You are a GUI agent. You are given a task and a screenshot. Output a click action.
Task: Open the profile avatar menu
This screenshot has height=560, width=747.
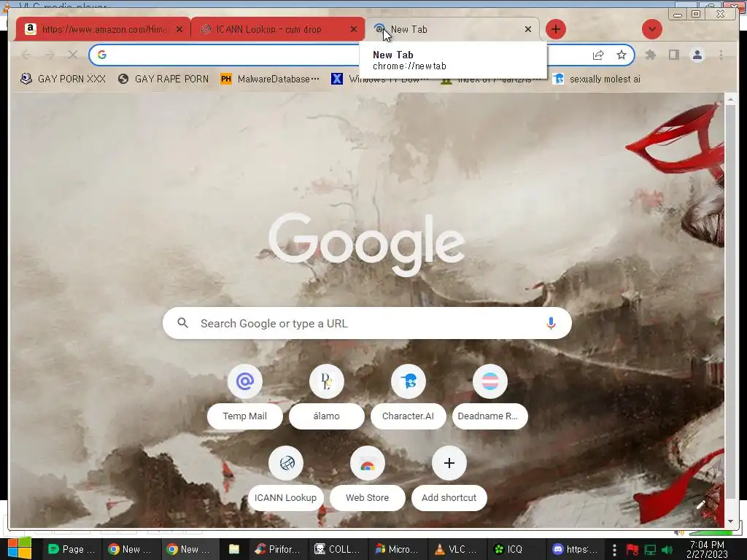point(697,55)
